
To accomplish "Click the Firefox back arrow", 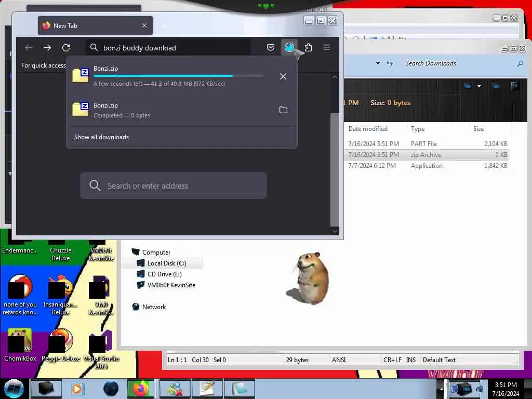I will (29, 47).
